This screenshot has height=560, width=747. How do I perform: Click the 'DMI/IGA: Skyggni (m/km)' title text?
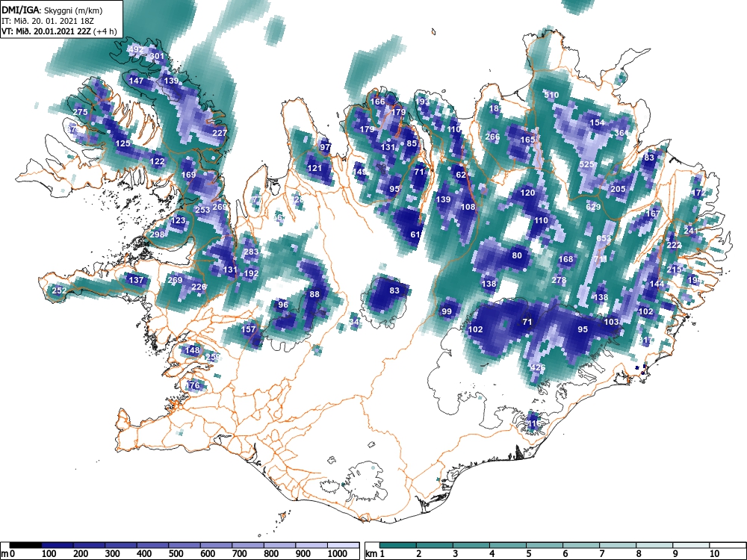(52, 10)
